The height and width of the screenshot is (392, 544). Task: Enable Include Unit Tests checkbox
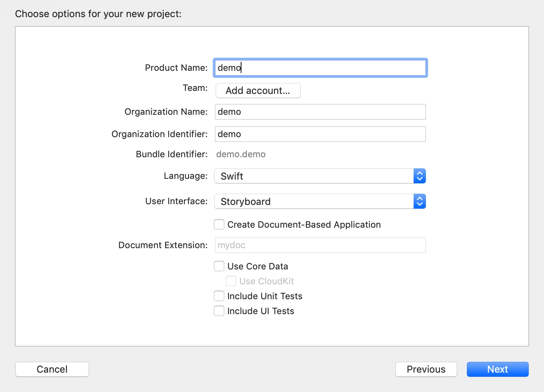coord(219,296)
